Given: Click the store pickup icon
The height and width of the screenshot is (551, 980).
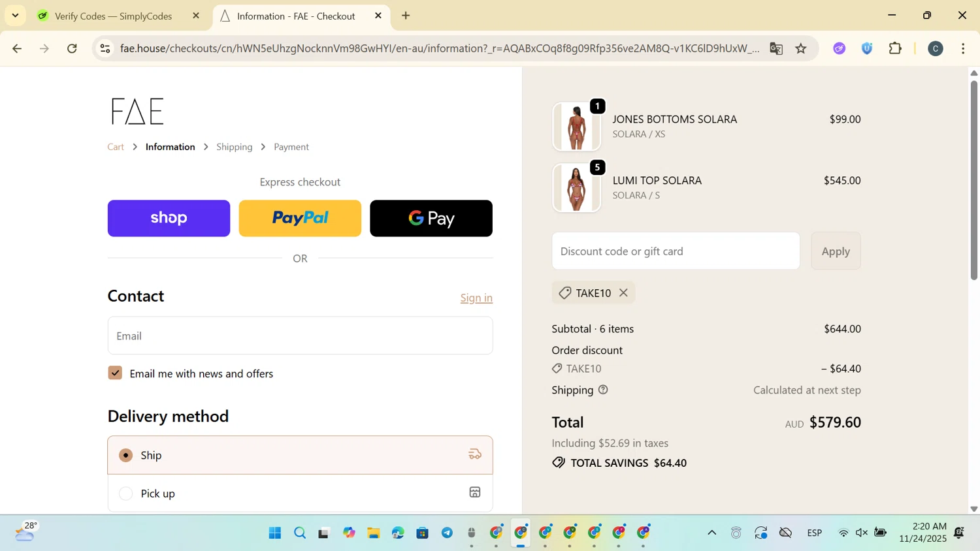Looking at the screenshot, I should click(x=475, y=492).
